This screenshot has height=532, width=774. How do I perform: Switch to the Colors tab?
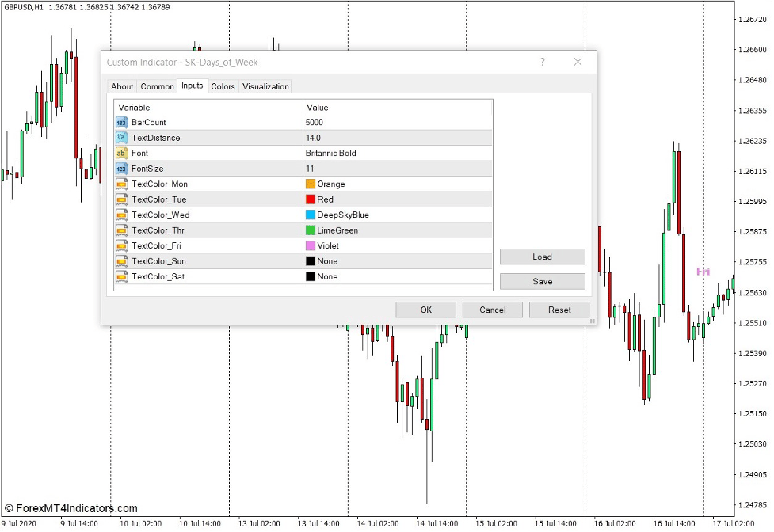coord(223,86)
